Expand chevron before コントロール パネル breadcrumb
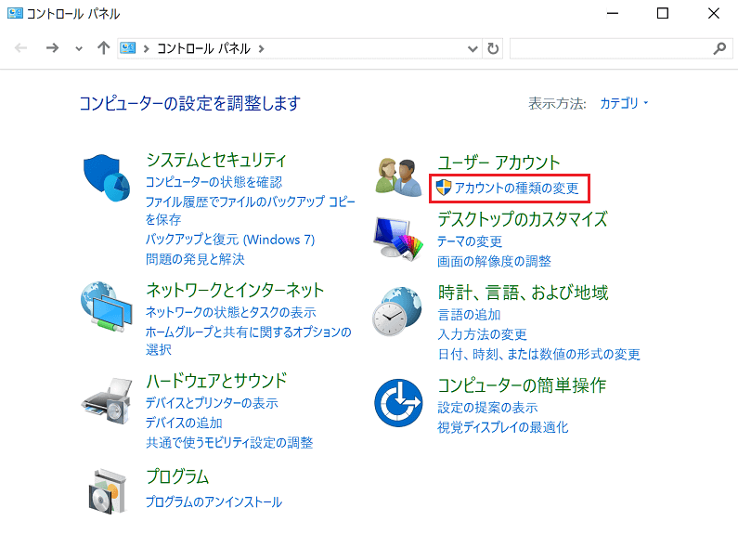The width and height of the screenshot is (738, 560). pos(147,48)
